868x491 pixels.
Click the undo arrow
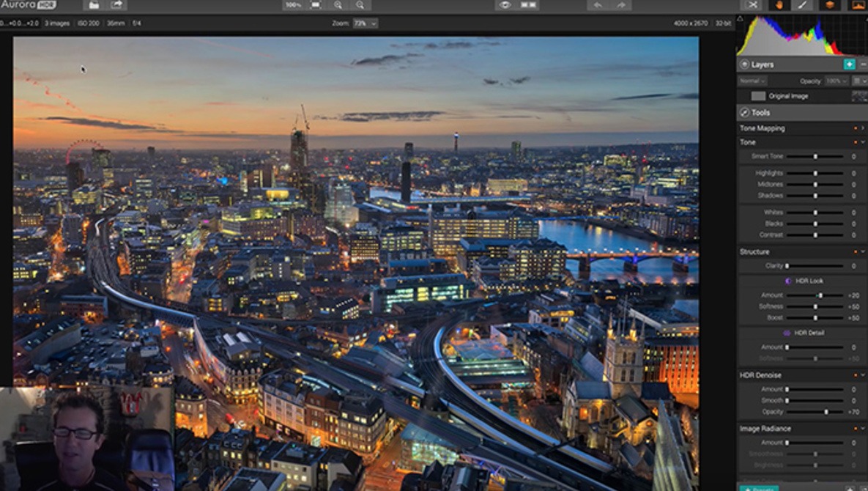click(598, 5)
